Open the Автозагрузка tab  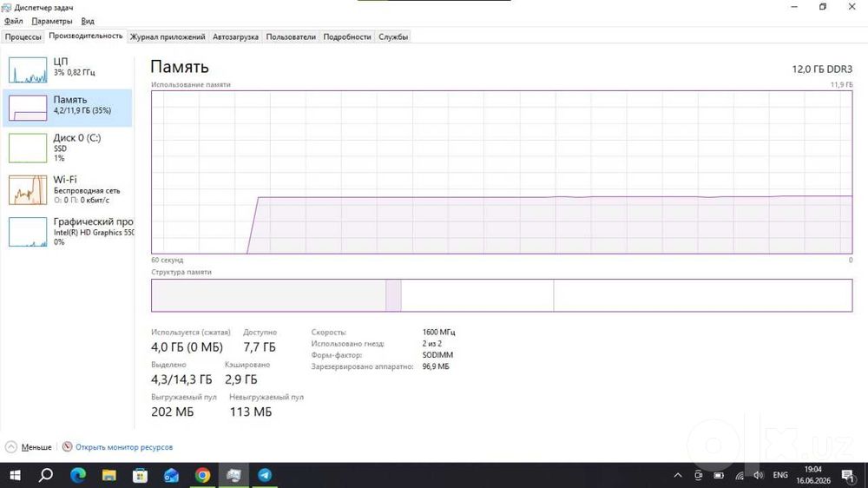click(x=235, y=36)
